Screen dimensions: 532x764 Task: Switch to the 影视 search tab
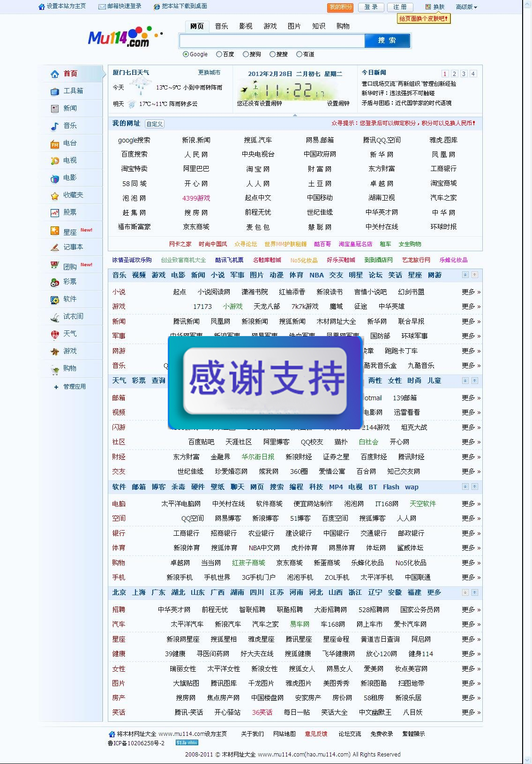(x=246, y=26)
